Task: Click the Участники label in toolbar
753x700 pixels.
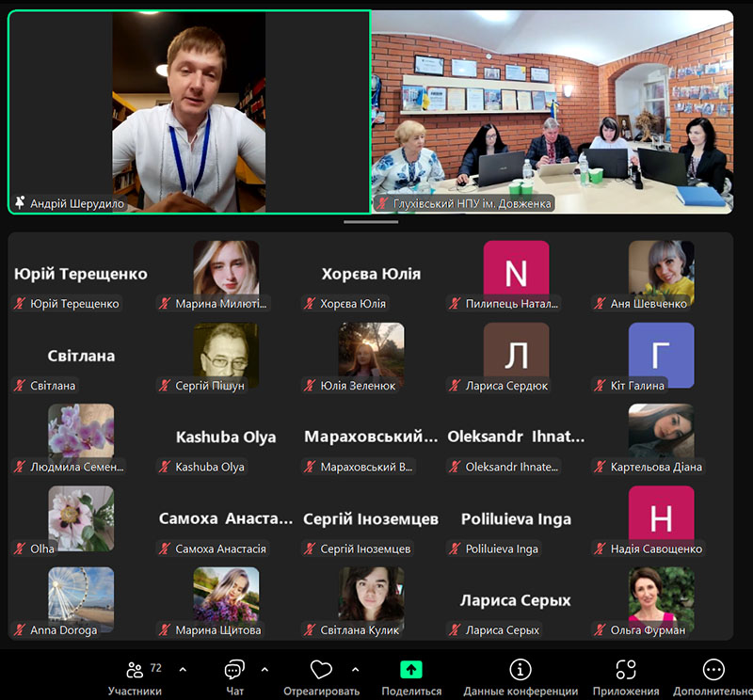Action: tap(135, 692)
